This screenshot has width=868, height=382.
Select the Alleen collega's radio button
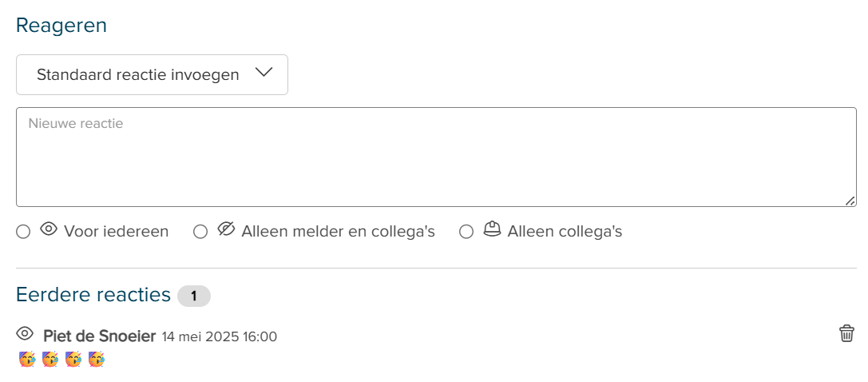pyautogui.click(x=466, y=232)
